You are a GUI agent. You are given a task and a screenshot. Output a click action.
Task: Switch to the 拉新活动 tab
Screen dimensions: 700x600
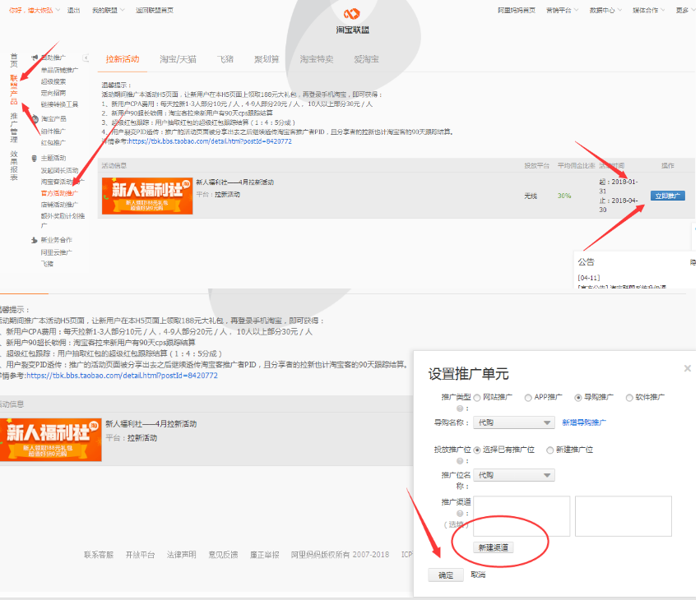pos(123,59)
